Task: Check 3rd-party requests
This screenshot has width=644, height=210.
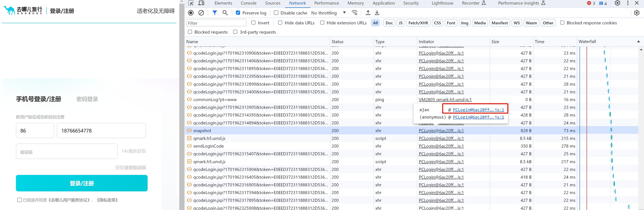Action: pyautogui.click(x=235, y=32)
